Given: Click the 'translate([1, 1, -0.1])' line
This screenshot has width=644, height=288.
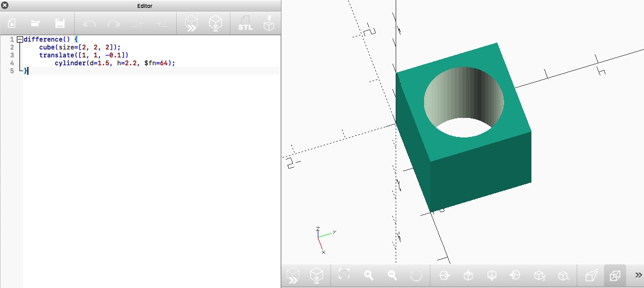Looking at the screenshot, I should point(84,55).
